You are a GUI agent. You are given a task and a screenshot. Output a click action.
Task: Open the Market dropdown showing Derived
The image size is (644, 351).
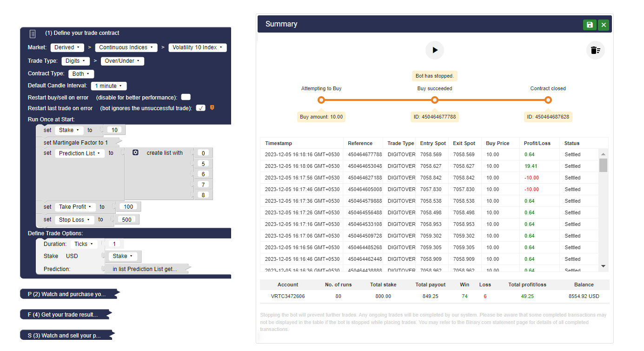pos(67,47)
